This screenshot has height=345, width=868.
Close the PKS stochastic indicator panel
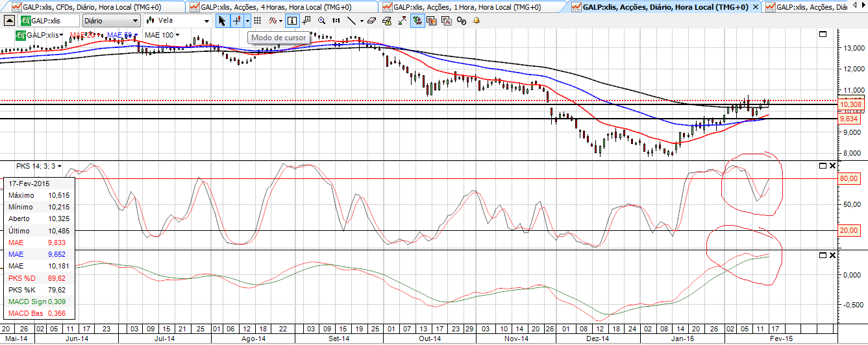tap(834, 166)
